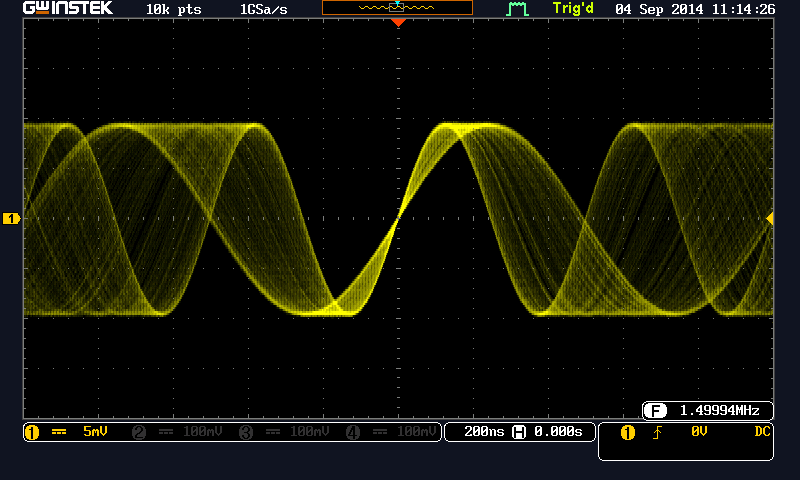Click the trigger level arrow on right edge
Viewport: 800px width, 480px height.
[769, 218]
